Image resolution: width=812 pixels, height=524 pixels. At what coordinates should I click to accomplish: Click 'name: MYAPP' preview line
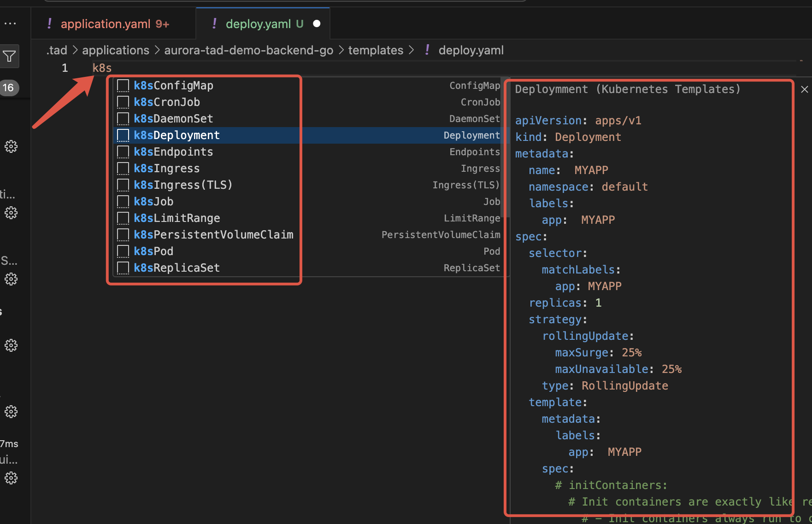[x=568, y=170]
